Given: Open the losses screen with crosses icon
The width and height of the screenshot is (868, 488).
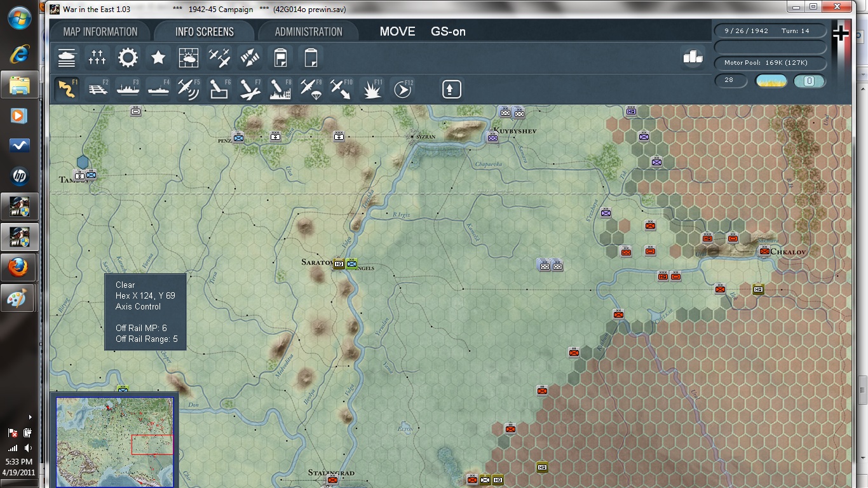Looking at the screenshot, I should point(97,58).
